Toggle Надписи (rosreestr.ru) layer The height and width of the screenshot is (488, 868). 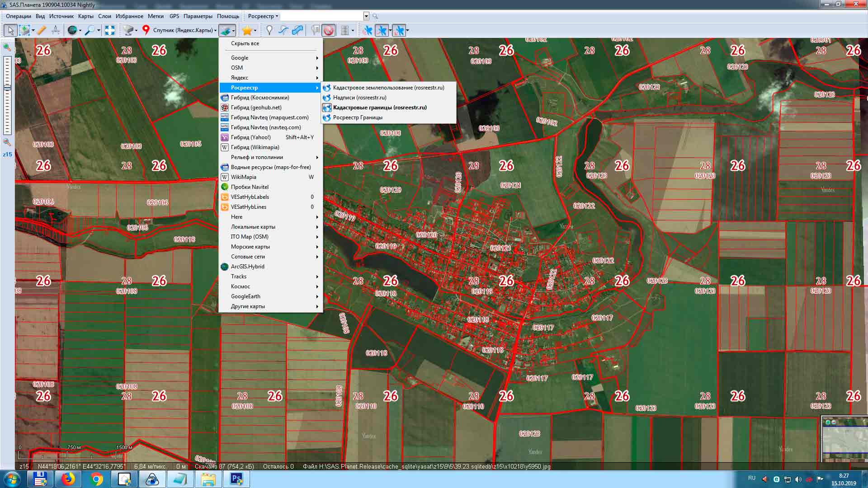point(359,98)
